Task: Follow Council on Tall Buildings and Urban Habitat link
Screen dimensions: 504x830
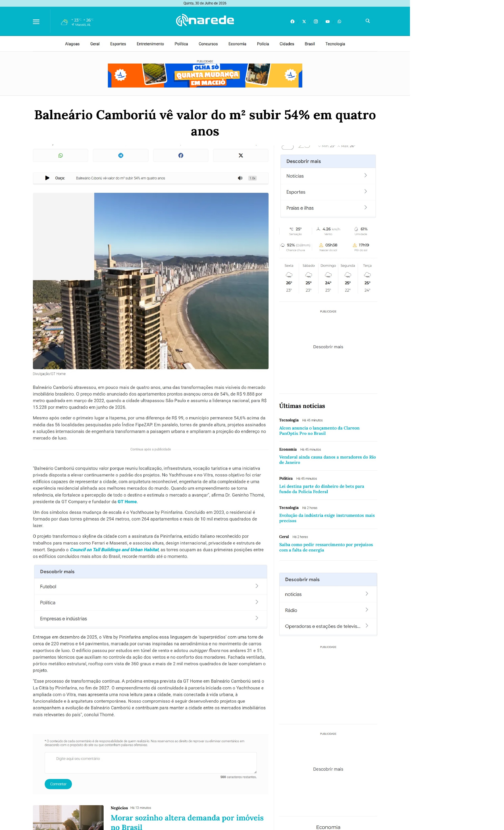Action: tap(114, 549)
